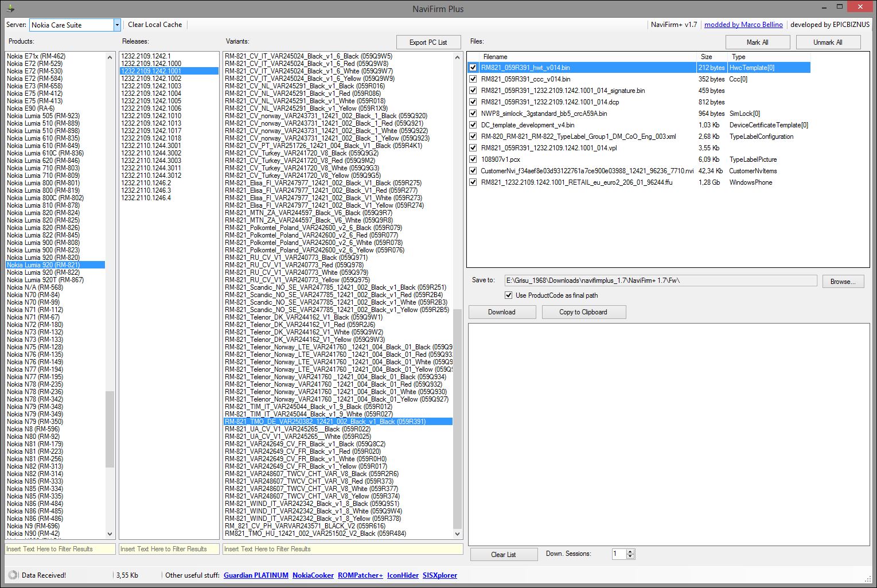The image size is (877, 588).
Task: Click the Clear Local Cache toolbar item
Action: [155, 25]
